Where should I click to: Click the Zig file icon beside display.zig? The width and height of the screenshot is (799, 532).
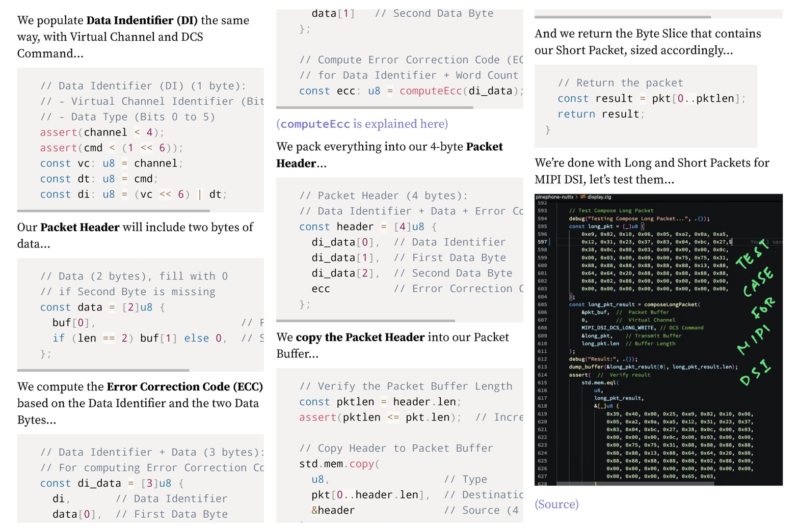pyautogui.click(x=583, y=197)
